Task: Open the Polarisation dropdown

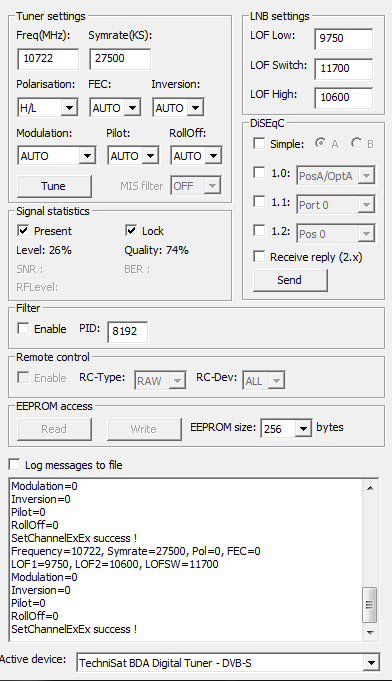Action: 48,108
